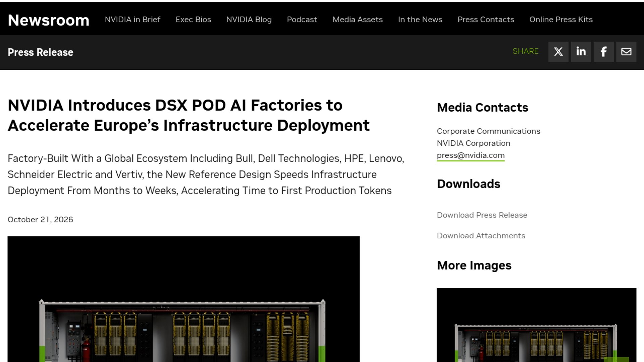Click Download Attachments link
The height and width of the screenshot is (362, 644).
(481, 236)
